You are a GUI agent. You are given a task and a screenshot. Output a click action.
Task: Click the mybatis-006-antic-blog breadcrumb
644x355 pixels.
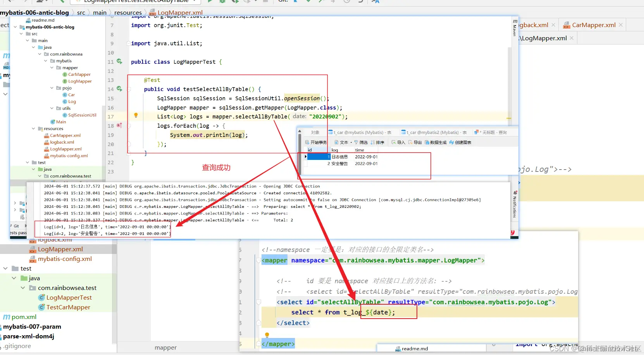pos(34,12)
